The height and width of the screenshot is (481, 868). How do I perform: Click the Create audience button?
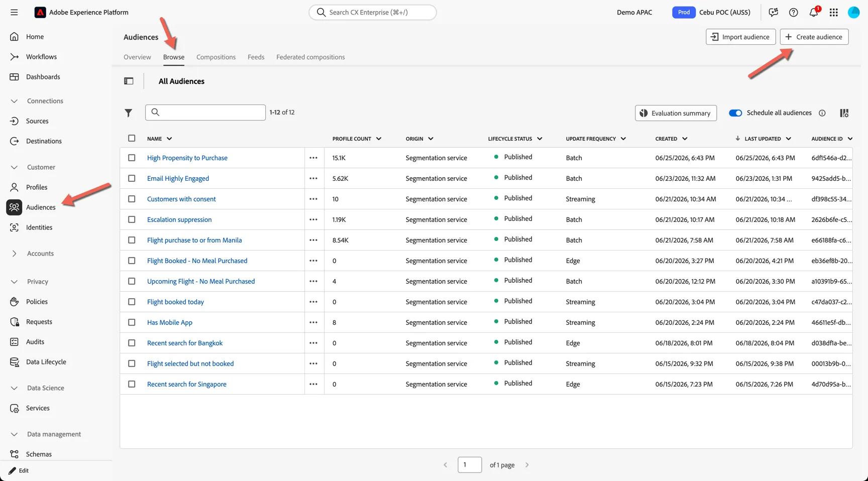point(814,37)
